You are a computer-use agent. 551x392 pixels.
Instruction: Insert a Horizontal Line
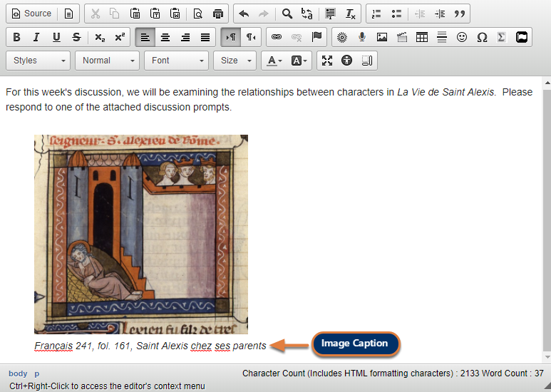pos(442,37)
